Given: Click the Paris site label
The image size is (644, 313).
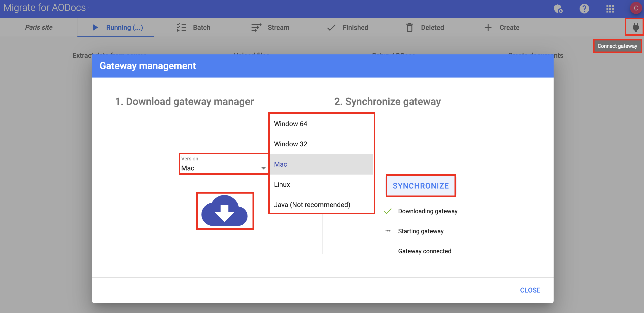Looking at the screenshot, I should 39,27.
